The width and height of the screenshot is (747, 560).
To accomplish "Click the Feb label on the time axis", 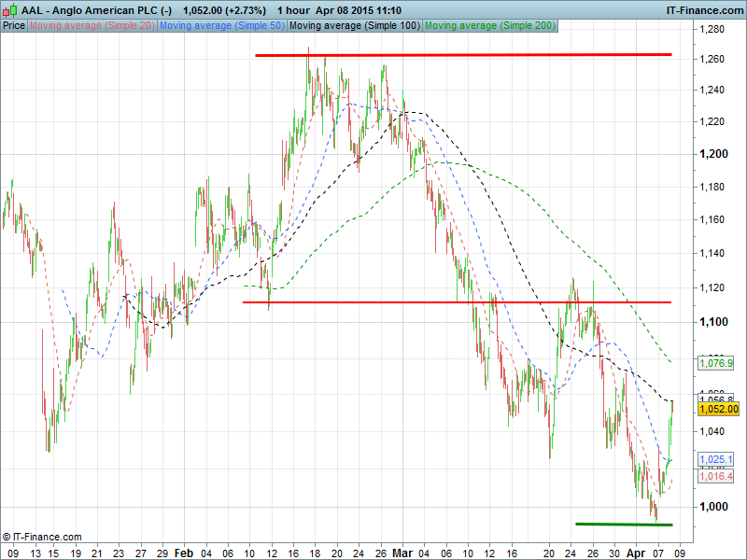I will pyautogui.click(x=185, y=552).
